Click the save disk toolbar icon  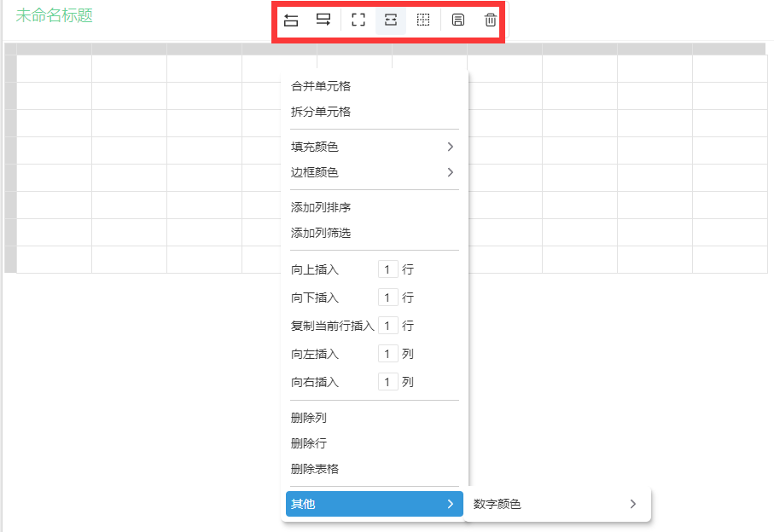click(x=458, y=20)
